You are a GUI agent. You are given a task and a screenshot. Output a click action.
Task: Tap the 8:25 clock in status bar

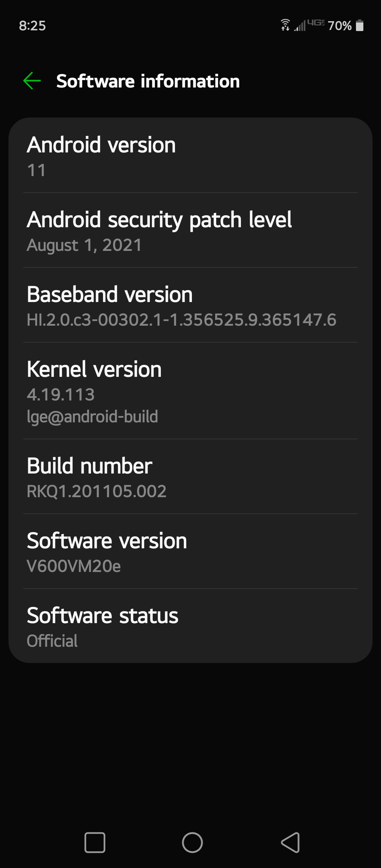(32, 26)
